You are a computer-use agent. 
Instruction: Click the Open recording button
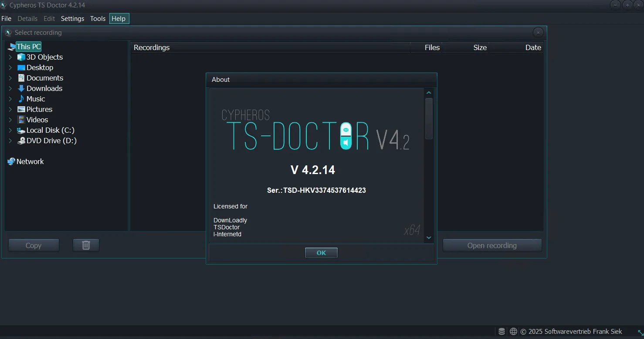coord(492,245)
